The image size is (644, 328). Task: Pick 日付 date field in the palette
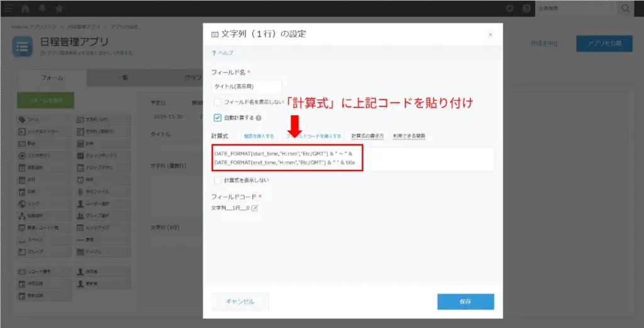tap(45, 179)
